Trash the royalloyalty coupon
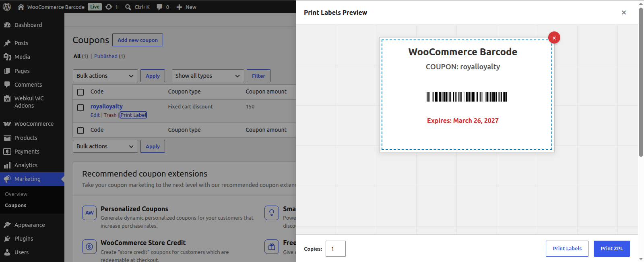 pos(110,115)
